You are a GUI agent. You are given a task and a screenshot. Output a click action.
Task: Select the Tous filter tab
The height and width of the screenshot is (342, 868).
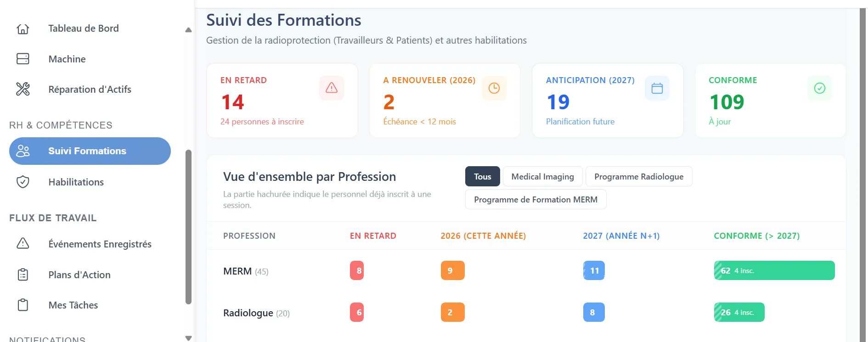coord(483,176)
